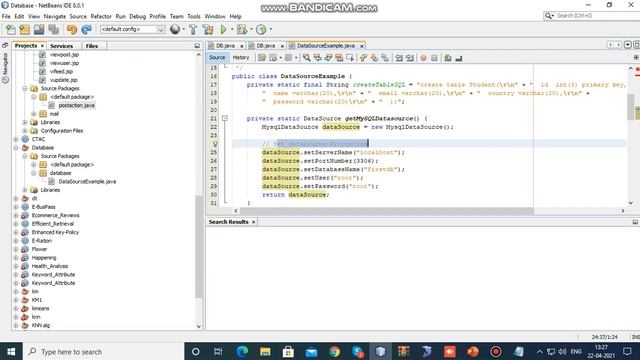Click the New Project toolbar icon

point(25,29)
